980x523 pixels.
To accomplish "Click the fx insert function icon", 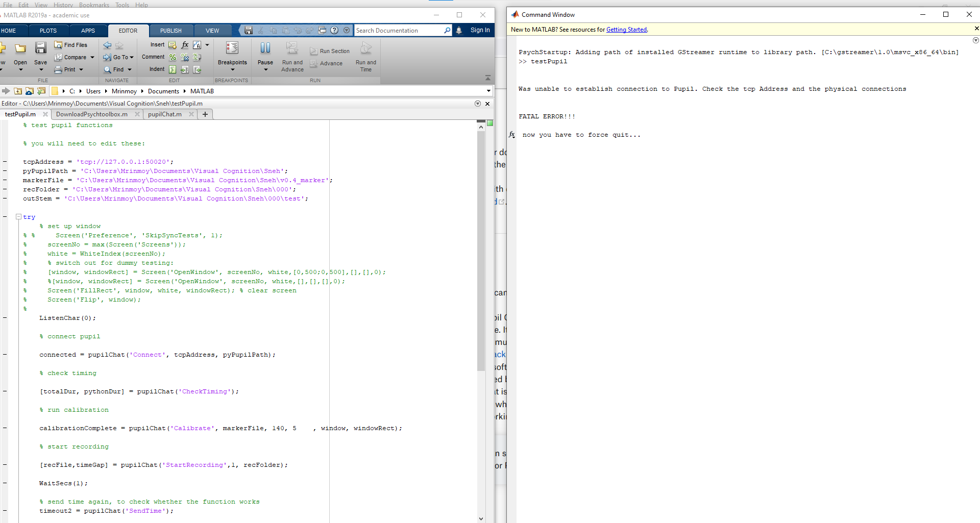I will click(185, 45).
